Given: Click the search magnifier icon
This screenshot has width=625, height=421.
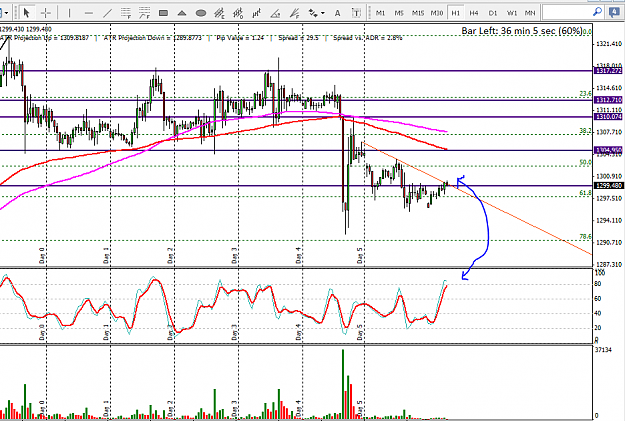Looking at the screenshot, I should pyautogui.click(x=597, y=12).
